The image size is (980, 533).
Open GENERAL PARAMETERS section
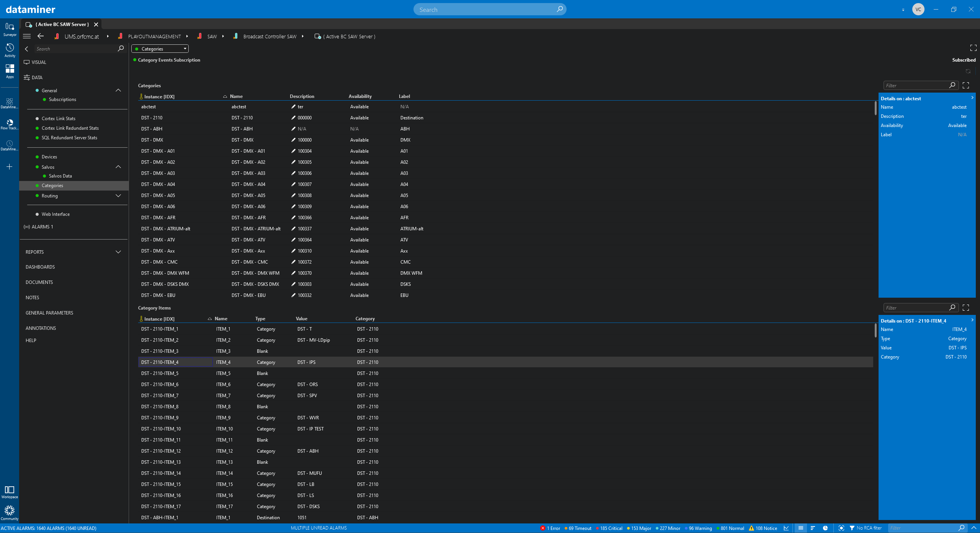[49, 313]
